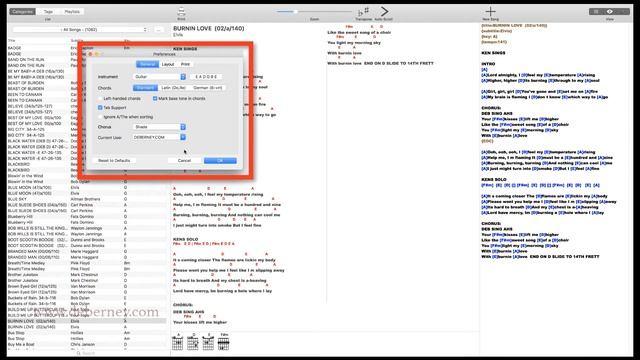Confirm preferences with the OK button

pyautogui.click(x=220, y=161)
